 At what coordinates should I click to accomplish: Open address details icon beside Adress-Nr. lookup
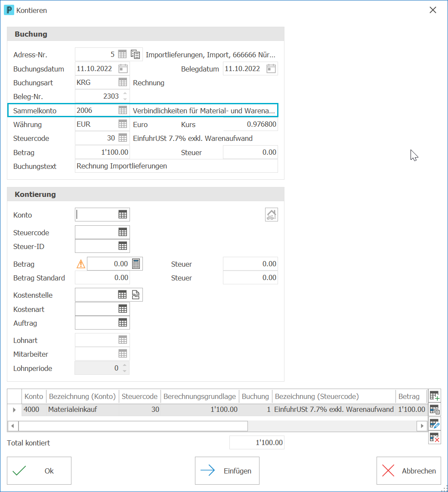(136, 55)
